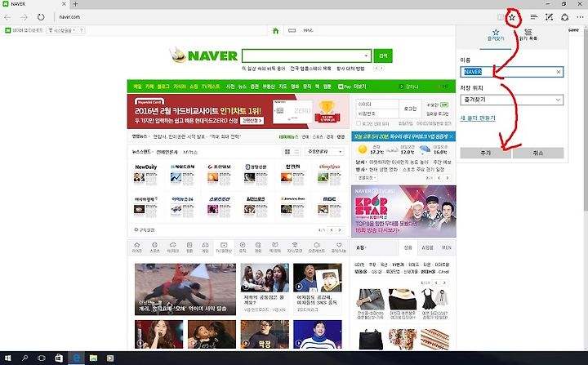Open the 주요언론사 dropdown in newsstand
This screenshot has height=365, width=588.
(x=324, y=152)
